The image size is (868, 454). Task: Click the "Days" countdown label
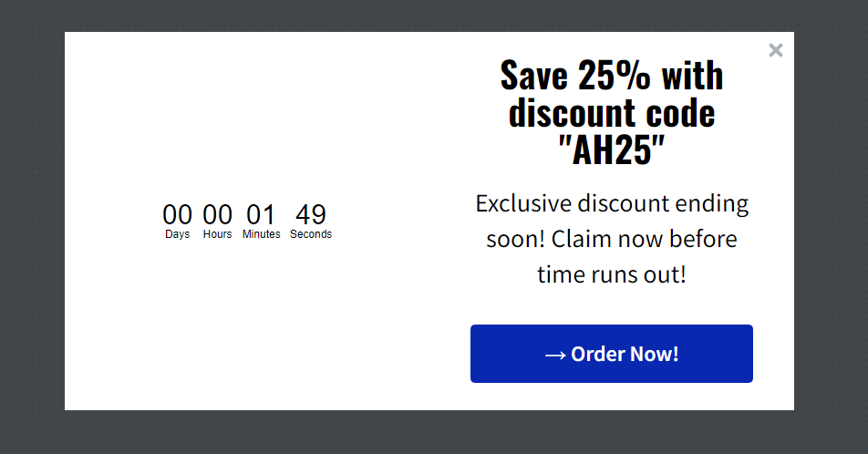coord(178,234)
